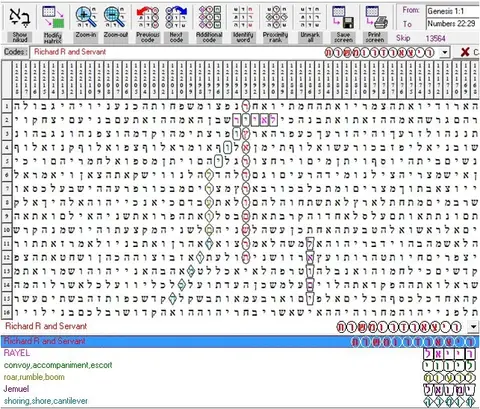Screen dimensions: 480x409
Task: Click the Hebrew letters beside Jemuel entry
Action: point(449,389)
